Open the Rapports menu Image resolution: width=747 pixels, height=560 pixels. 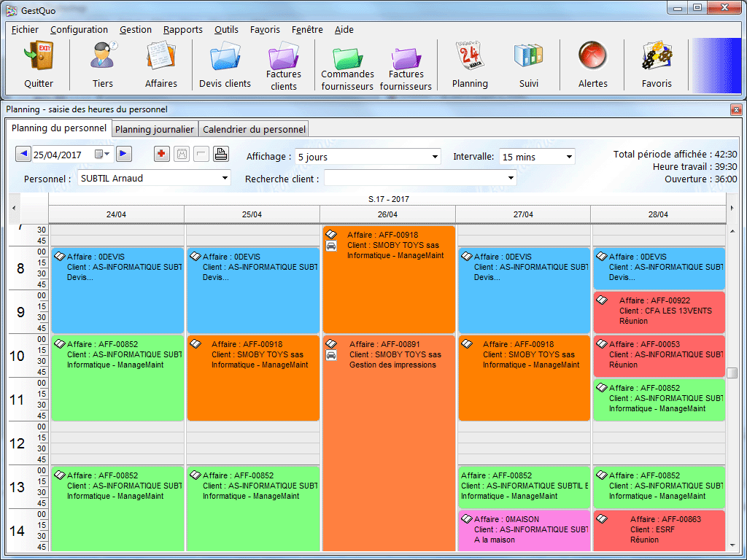click(182, 30)
